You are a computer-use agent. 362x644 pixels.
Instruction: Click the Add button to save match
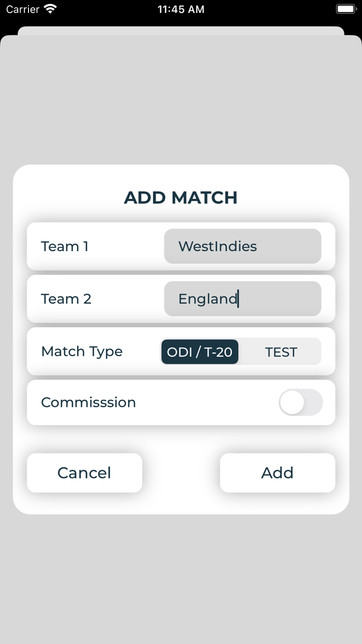[x=277, y=473]
